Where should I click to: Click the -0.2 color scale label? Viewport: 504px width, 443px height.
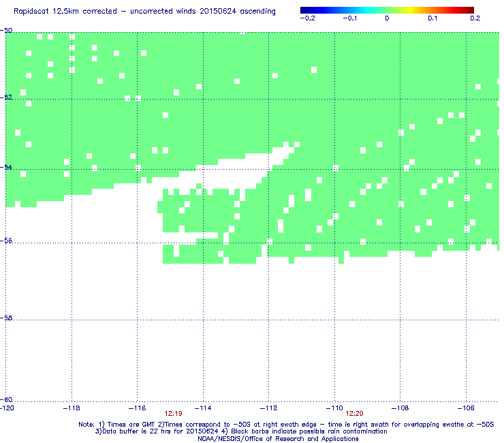click(308, 18)
